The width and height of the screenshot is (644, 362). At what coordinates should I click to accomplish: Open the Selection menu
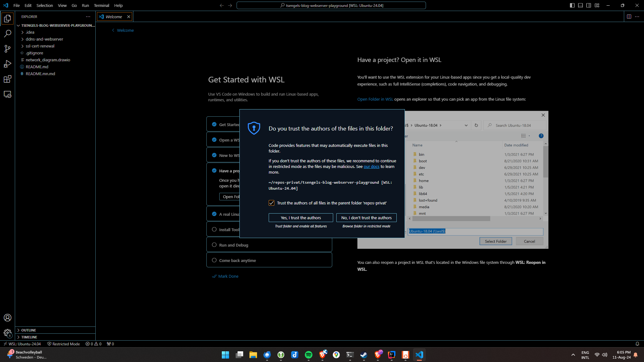45,5
